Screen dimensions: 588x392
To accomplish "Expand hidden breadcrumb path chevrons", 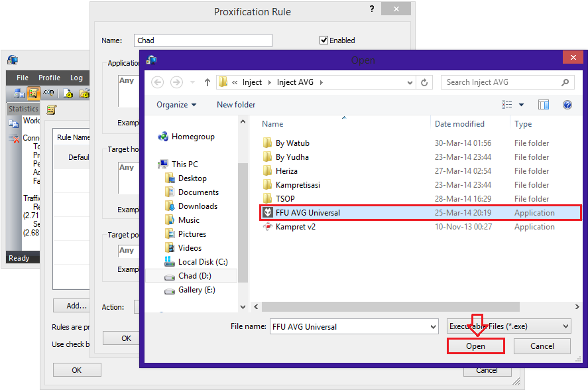I will 235,82.
